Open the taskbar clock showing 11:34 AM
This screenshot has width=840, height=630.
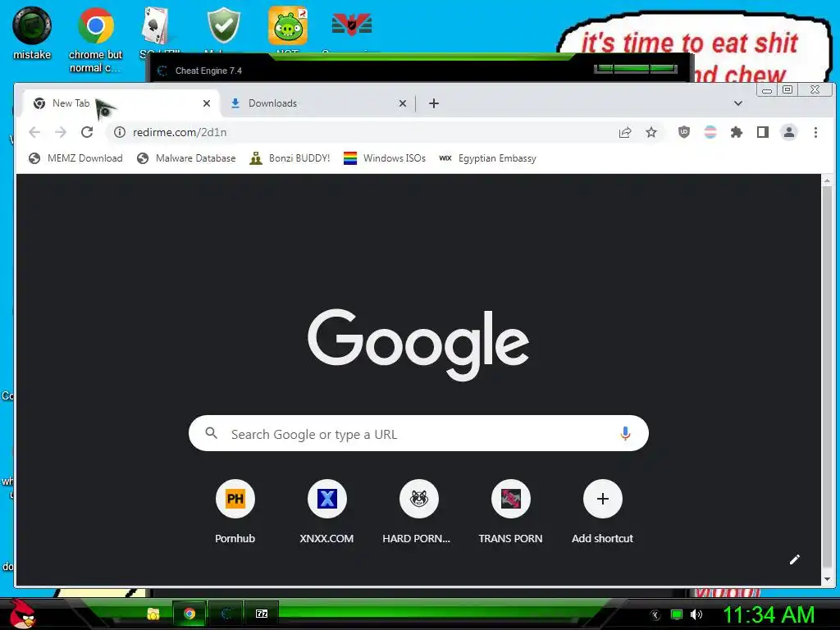(768, 614)
